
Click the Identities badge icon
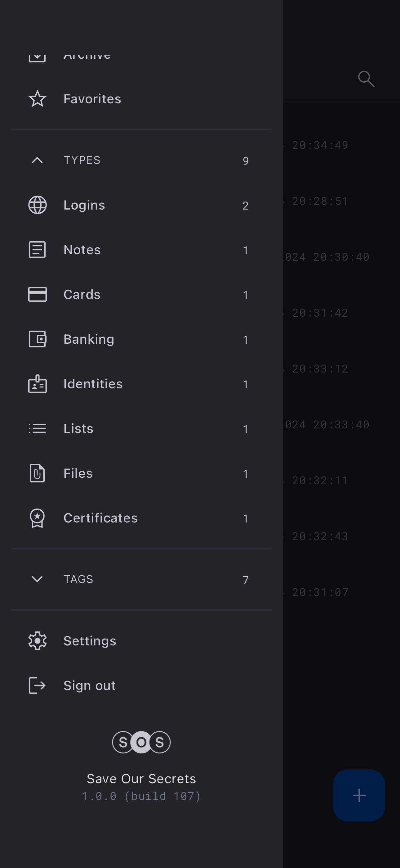tap(38, 384)
